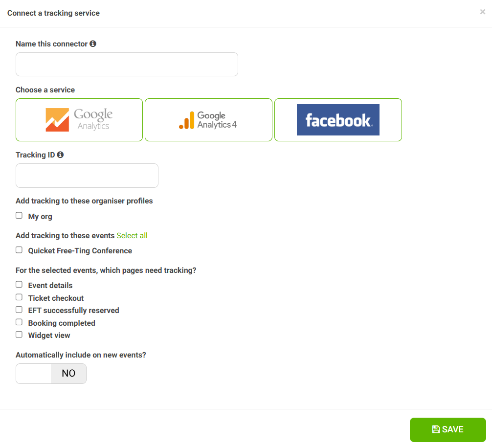Toggle Automatically include on new events switch

pos(51,373)
